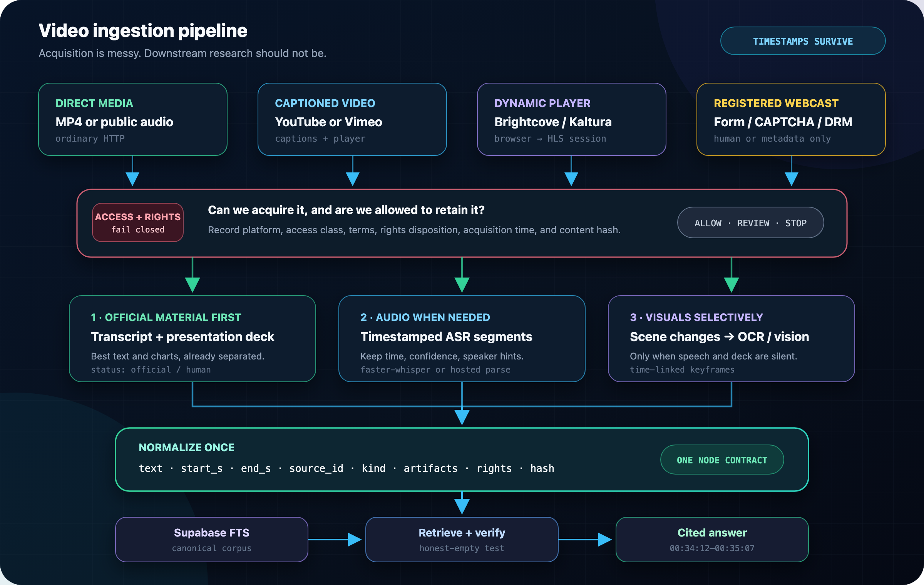This screenshot has height=585, width=924.
Task: Click the ACCESS + RIGHTS badge label
Action: [138, 217]
